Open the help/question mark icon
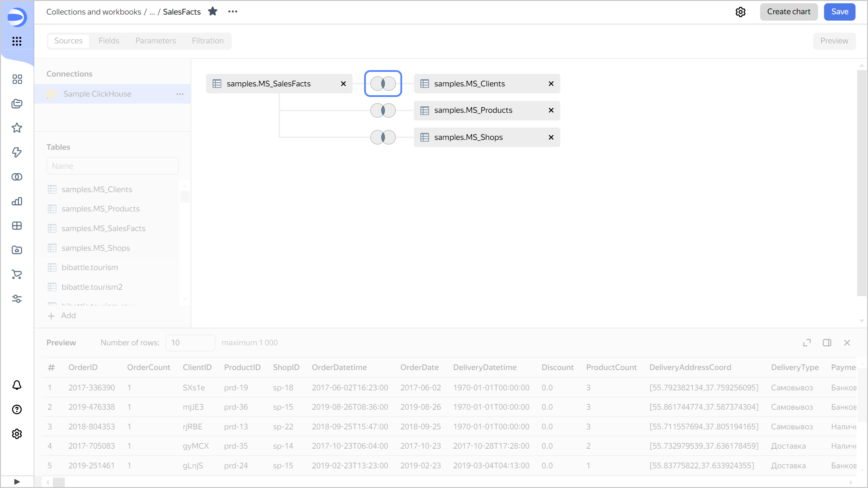Image resolution: width=868 pixels, height=488 pixels. [17, 409]
